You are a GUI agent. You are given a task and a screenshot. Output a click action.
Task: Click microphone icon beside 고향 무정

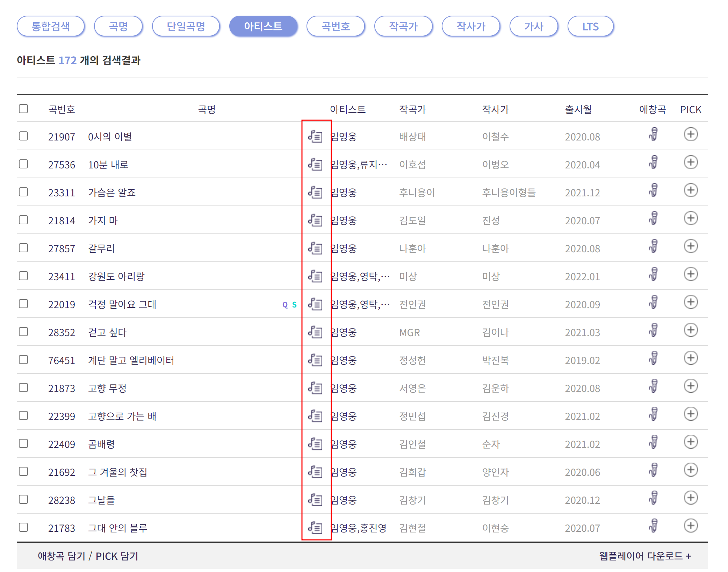tap(654, 387)
